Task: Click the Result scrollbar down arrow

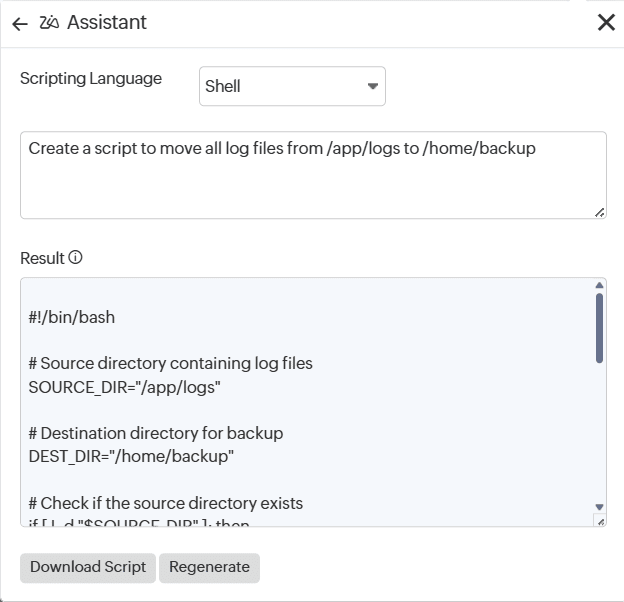Action: (599, 507)
